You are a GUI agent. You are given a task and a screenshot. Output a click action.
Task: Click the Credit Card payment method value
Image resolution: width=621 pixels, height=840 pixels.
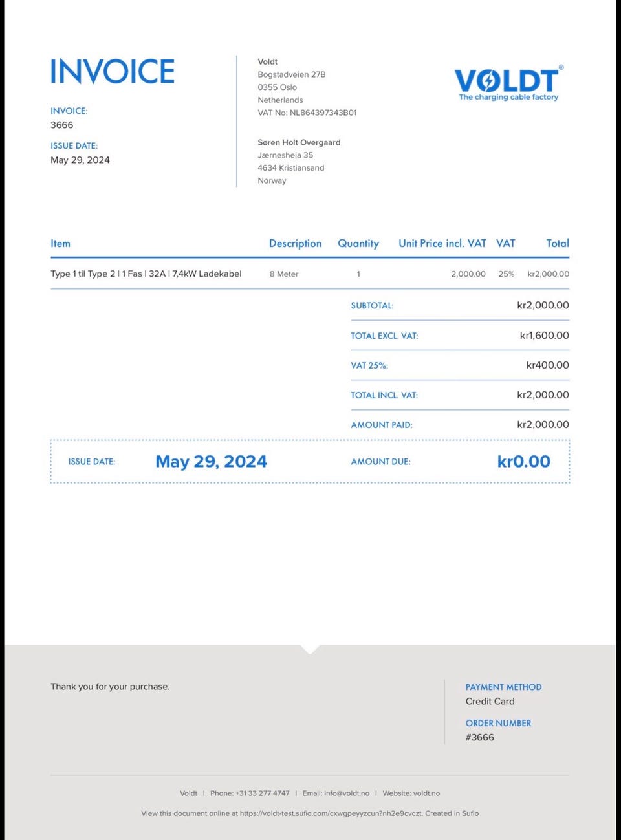[490, 702]
